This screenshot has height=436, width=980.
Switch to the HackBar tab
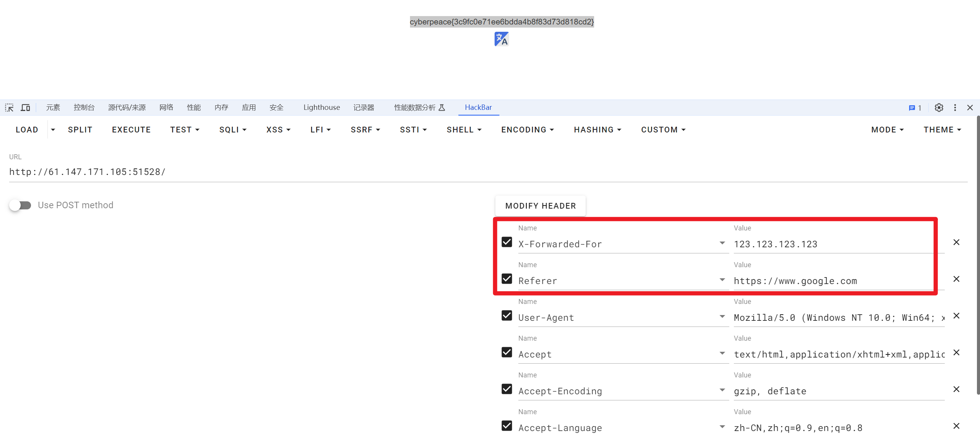click(477, 108)
